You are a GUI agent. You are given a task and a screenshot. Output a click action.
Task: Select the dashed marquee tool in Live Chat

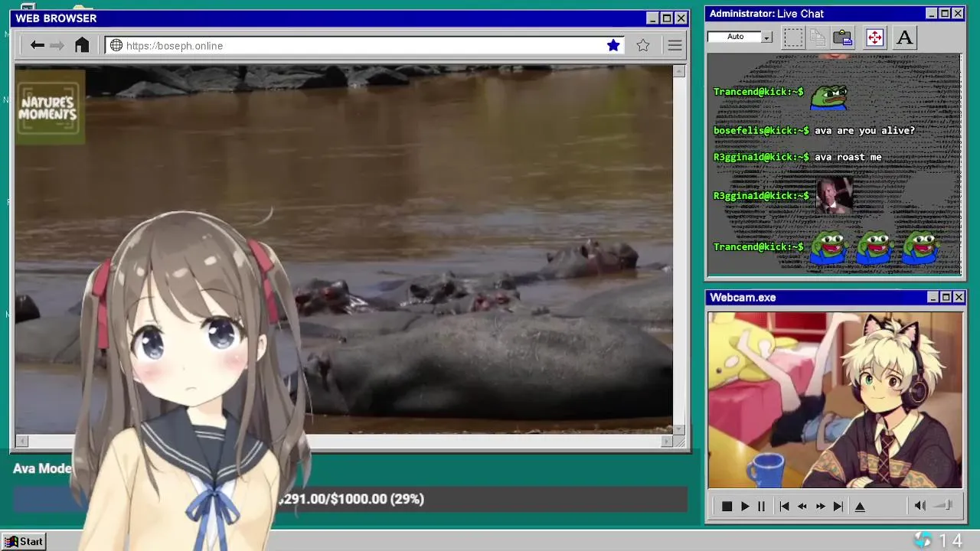794,37
